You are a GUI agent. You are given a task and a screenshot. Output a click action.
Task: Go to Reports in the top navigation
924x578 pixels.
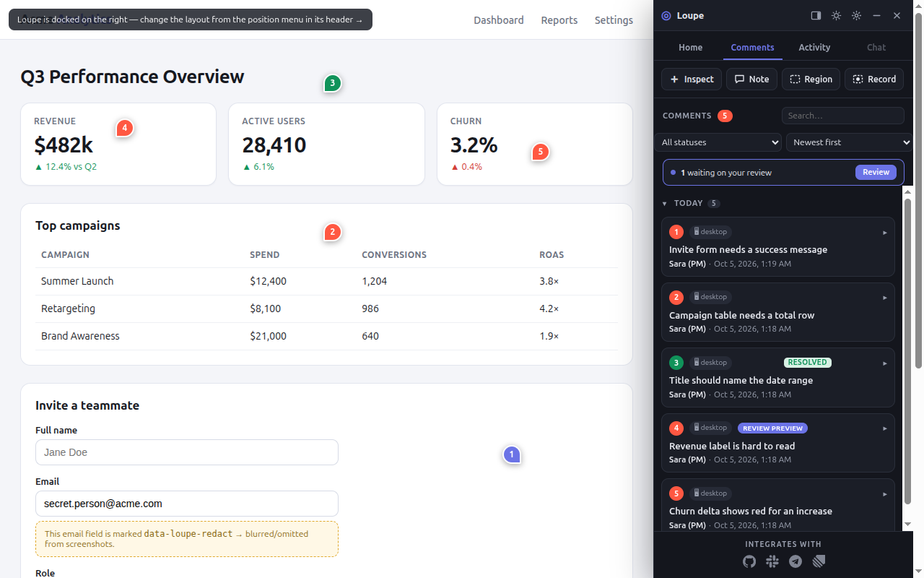559,20
